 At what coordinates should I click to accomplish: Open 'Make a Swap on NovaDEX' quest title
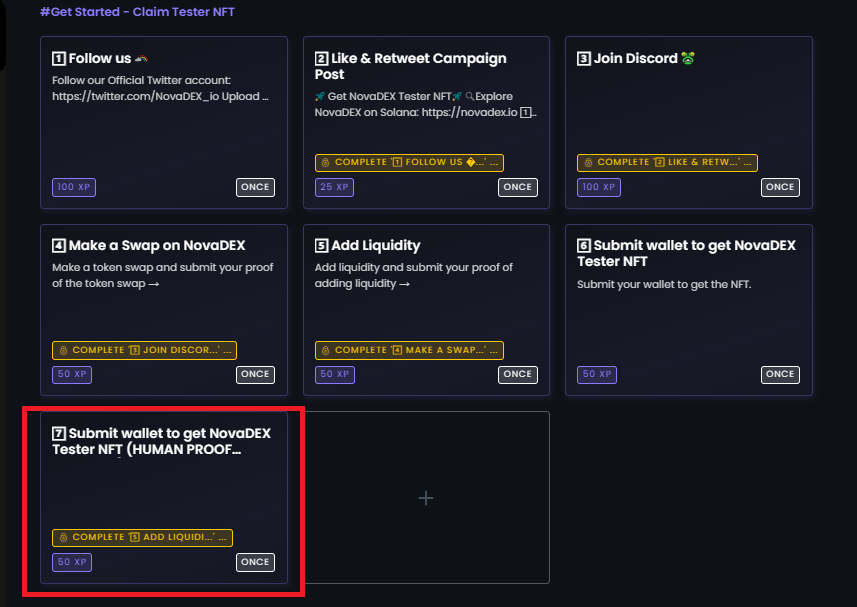[x=149, y=245]
